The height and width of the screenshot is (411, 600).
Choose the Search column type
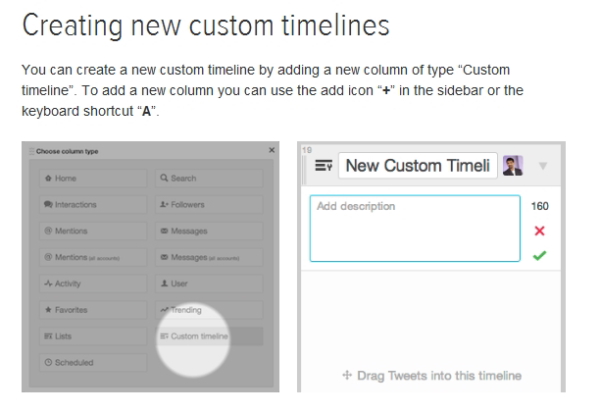(209, 179)
